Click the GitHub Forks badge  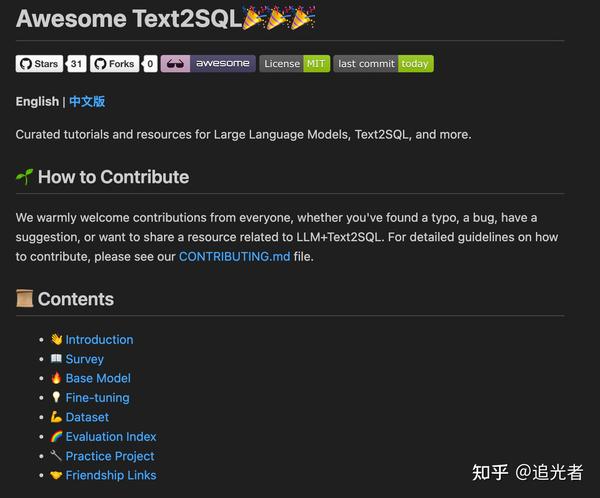pos(114,64)
